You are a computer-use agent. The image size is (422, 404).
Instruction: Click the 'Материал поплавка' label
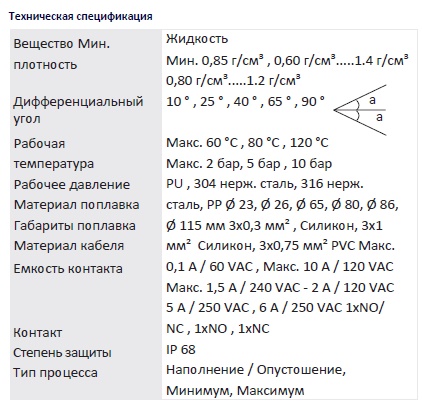(76, 205)
